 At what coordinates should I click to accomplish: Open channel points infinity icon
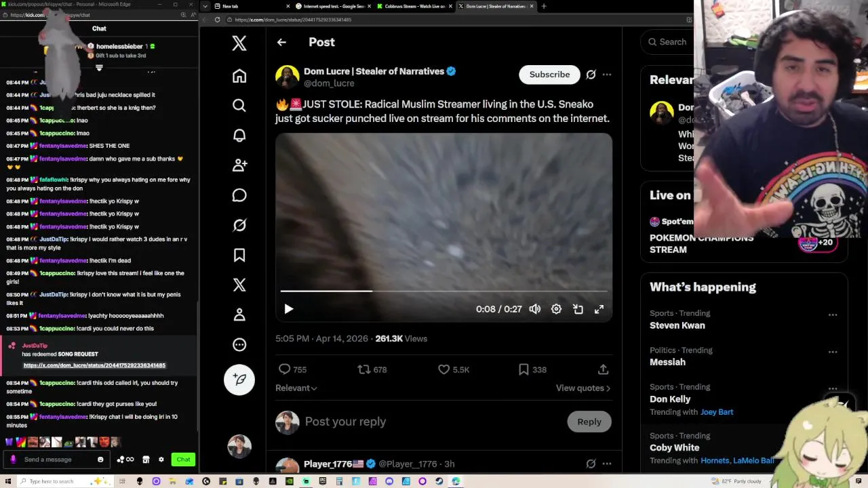[x=125, y=460]
